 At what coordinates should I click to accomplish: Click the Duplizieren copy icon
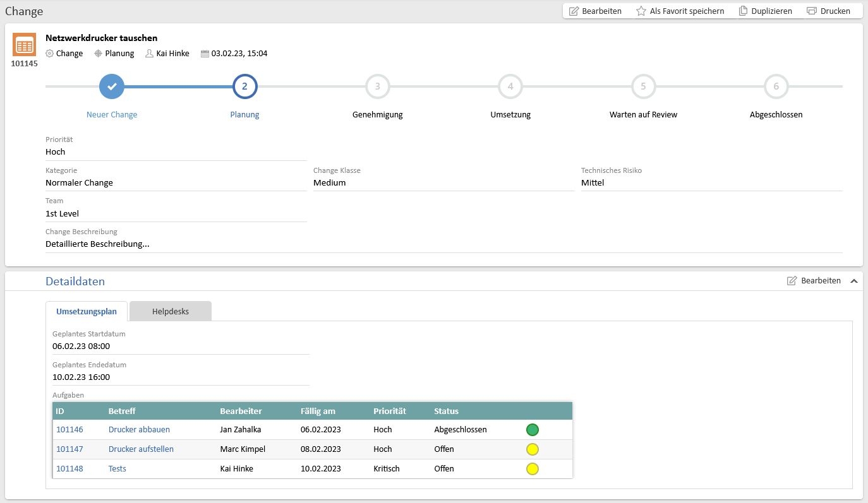tap(744, 11)
